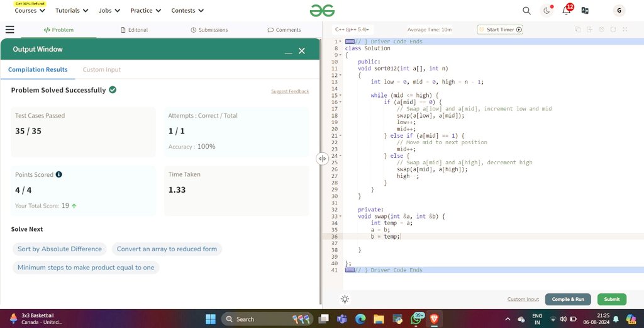644x328 pixels.
Task: Open the Windows Start menu
Action: click(x=210, y=319)
